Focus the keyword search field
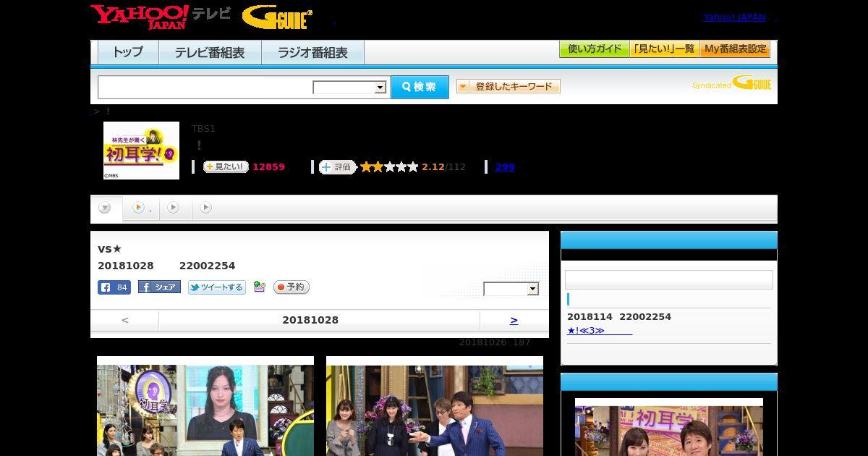Viewport: 868px width, 456px height. (x=205, y=87)
